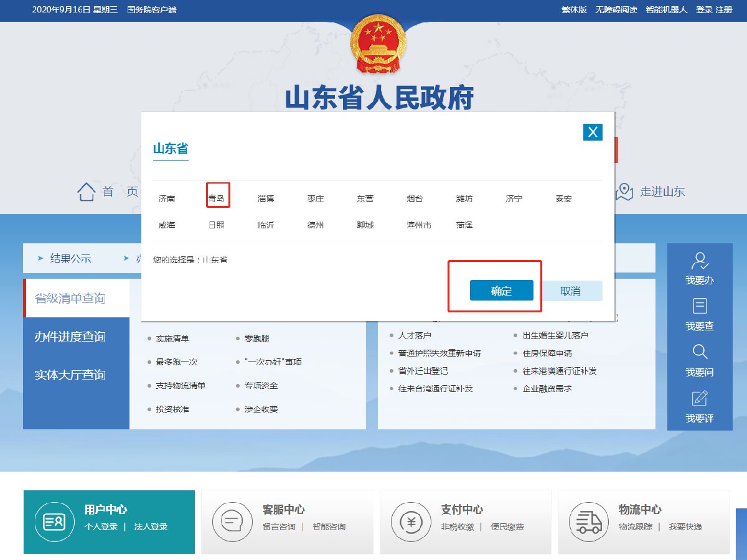Open 投资核准 link
Viewport: 747px width, 560px height.
172,409
